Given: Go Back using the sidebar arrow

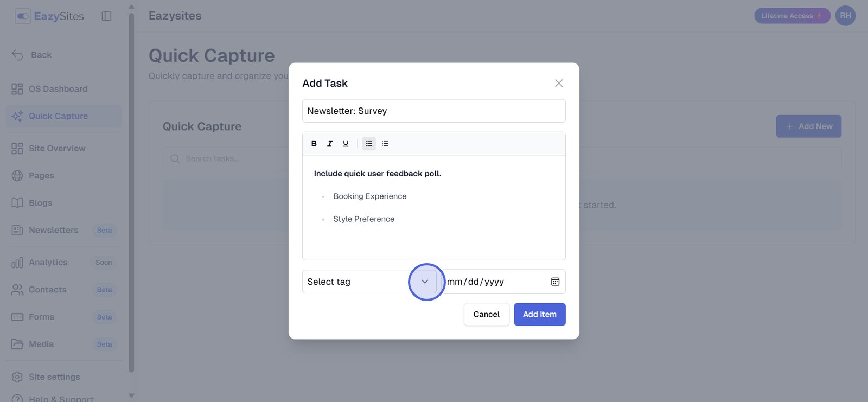Looking at the screenshot, I should click(x=17, y=55).
